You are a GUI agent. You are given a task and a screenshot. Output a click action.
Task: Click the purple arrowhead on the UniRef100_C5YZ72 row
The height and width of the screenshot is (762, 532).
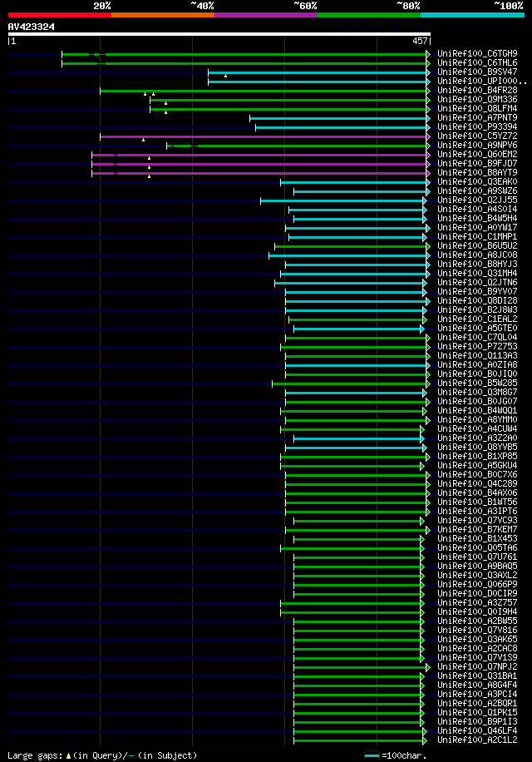click(428, 136)
